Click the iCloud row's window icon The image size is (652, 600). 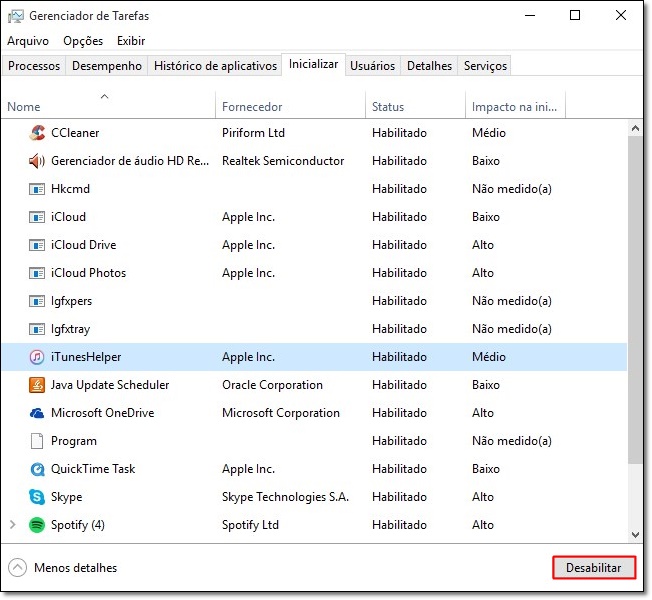(37, 217)
